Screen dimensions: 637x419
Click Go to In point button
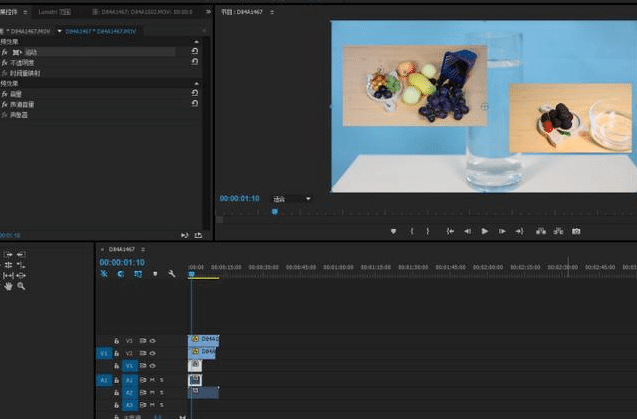click(x=451, y=231)
